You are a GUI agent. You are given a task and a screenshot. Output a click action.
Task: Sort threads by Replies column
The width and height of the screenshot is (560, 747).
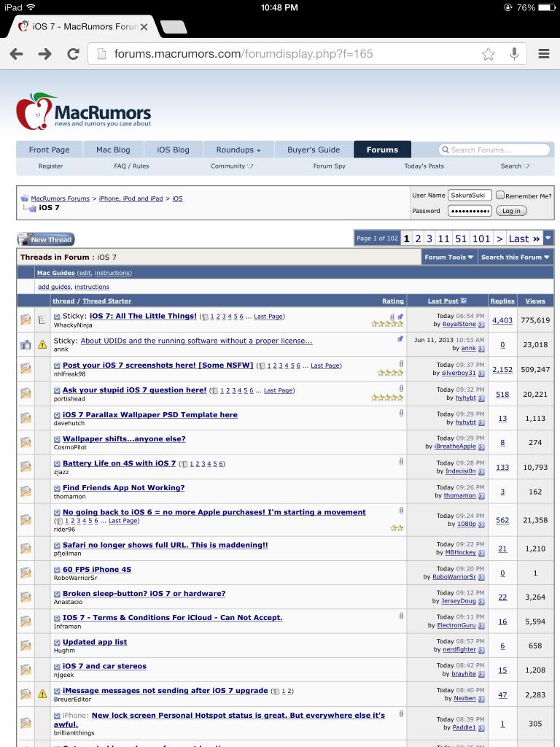pos(502,301)
